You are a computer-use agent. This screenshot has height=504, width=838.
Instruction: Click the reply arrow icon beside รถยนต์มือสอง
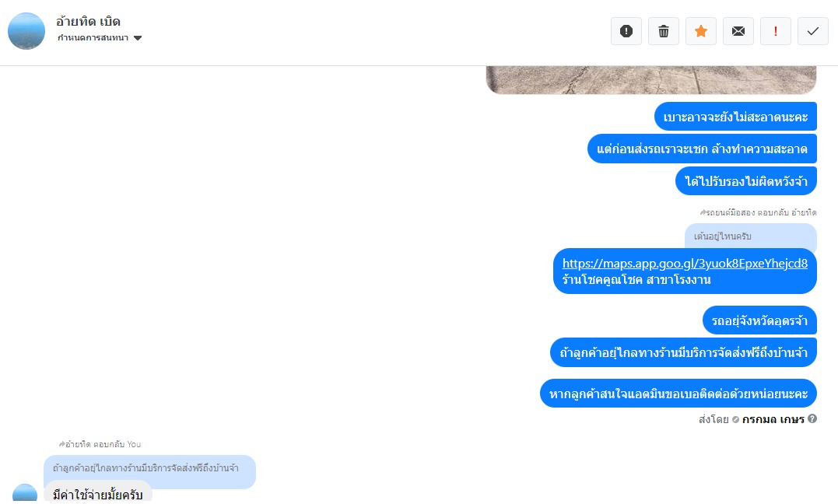tap(703, 212)
